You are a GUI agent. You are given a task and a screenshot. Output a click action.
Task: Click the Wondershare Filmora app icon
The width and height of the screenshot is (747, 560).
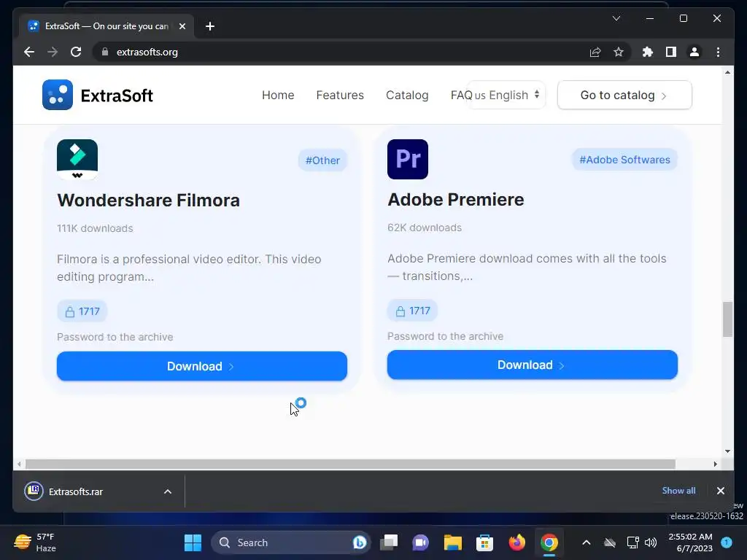point(77,160)
